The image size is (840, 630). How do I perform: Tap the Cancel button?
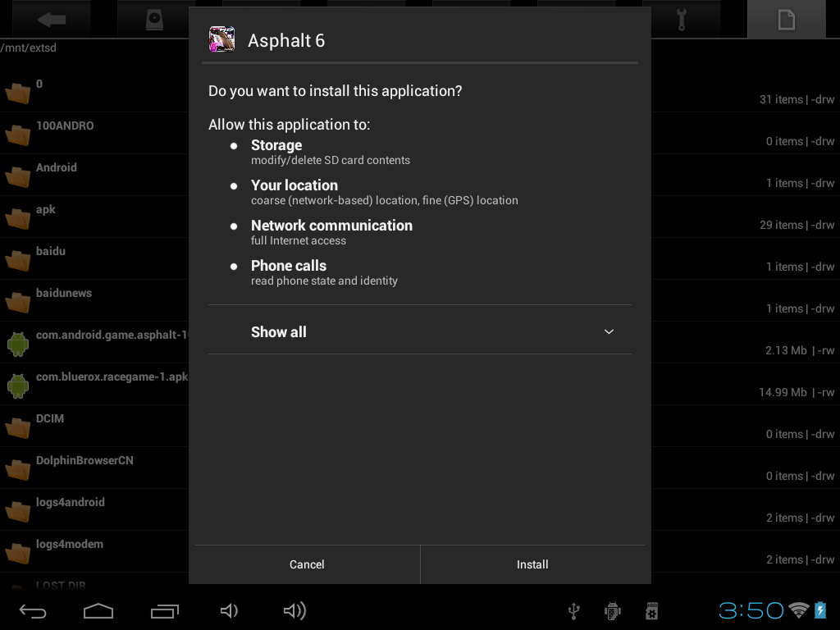coord(307,564)
